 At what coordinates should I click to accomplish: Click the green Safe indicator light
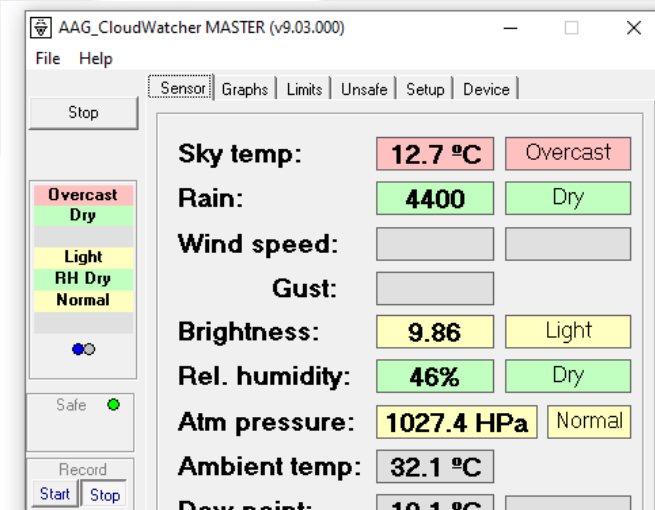point(113,404)
